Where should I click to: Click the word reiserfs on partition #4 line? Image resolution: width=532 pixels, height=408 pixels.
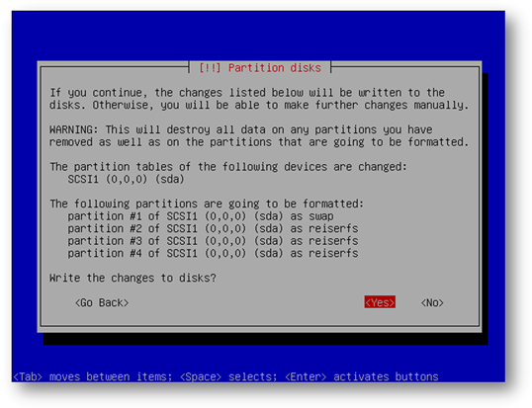pyautogui.click(x=333, y=253)
